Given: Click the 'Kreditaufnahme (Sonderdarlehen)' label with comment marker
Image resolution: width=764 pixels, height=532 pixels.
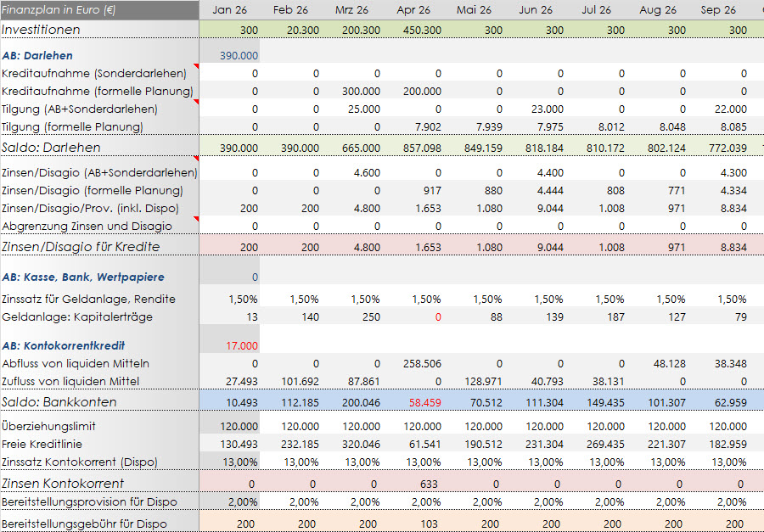Looking at the screenshot, I should pyautogui.click(x=98, y=73).
